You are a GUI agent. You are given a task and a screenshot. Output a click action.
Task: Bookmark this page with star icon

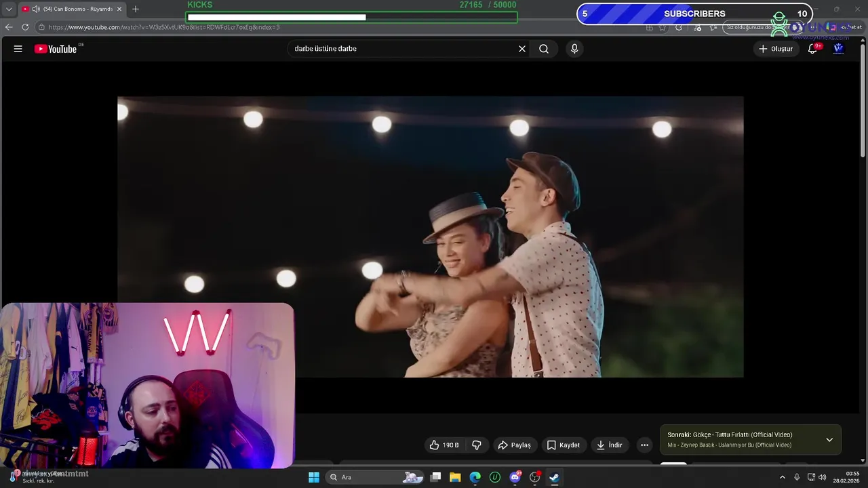tap(663, 27)
